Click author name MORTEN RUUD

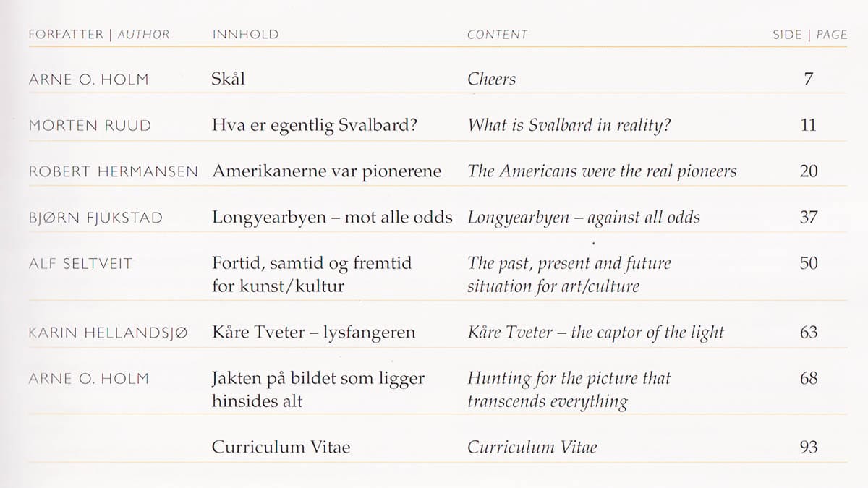point(90,126)
